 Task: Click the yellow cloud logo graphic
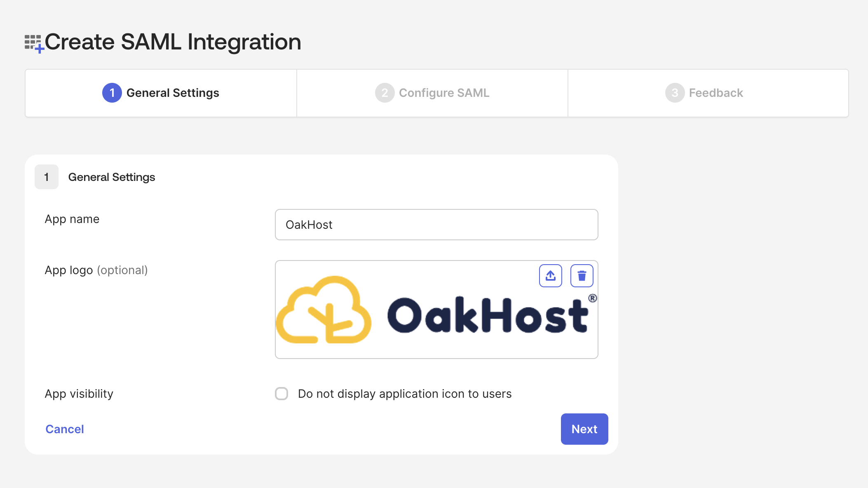pyautogui.click(x=324, y=311)
